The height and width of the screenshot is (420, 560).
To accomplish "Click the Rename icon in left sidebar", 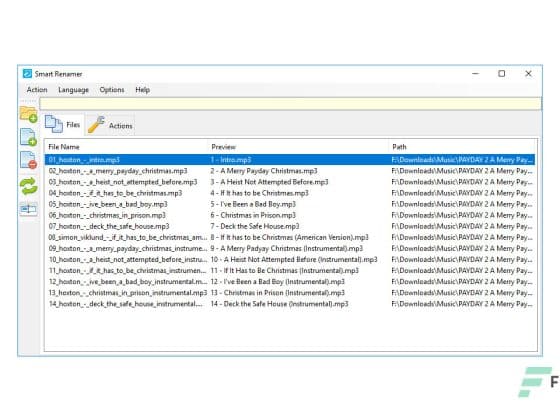I will click(29, 208).
